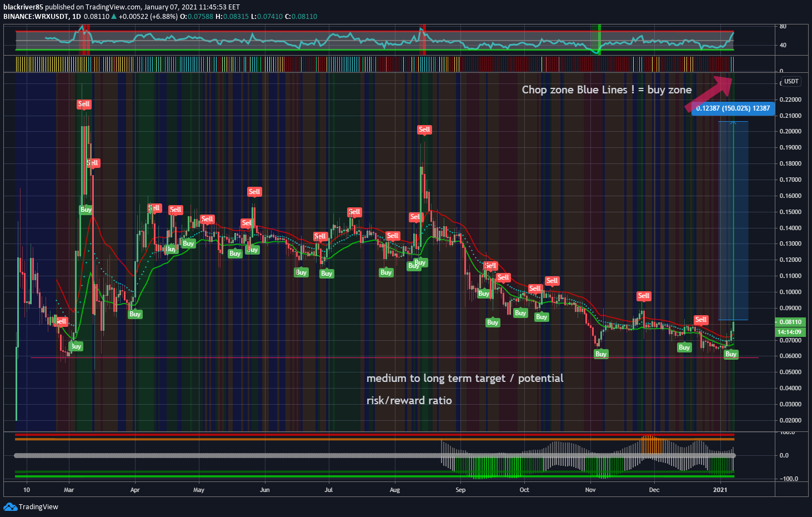
Task: Click the 0.06000 price axis label
Action: (x=790, y=356)
